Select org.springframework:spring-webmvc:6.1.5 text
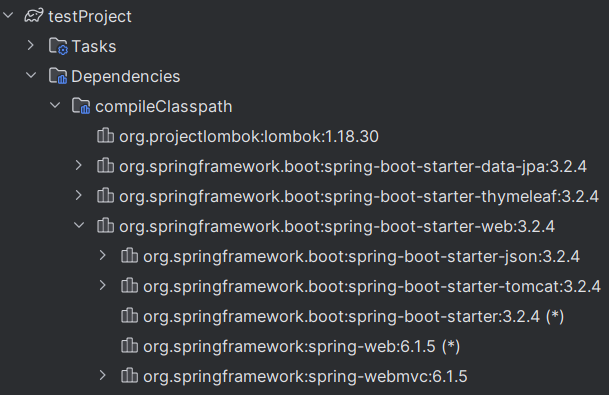This screenshot has width=609, height=395. click(305, 376)
